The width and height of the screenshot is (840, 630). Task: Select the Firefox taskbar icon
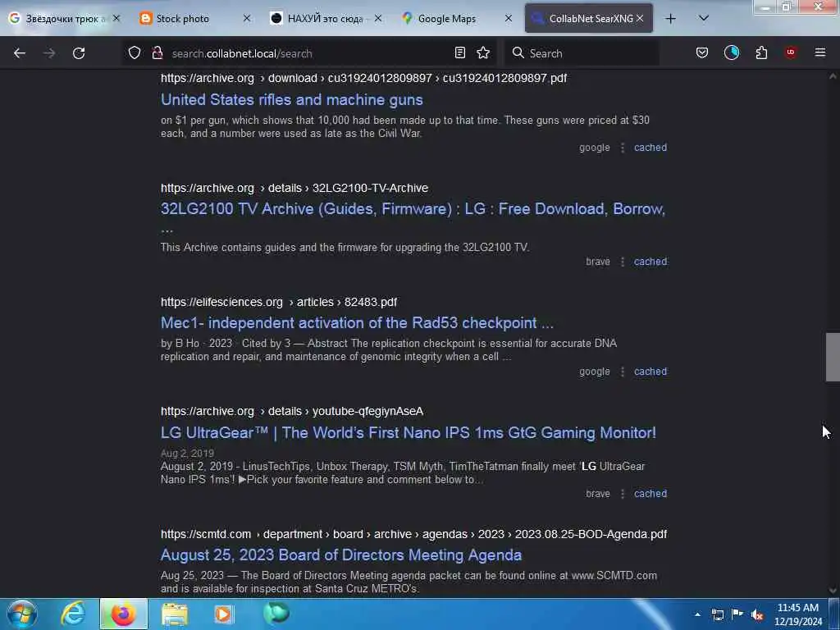pos(123,614)
